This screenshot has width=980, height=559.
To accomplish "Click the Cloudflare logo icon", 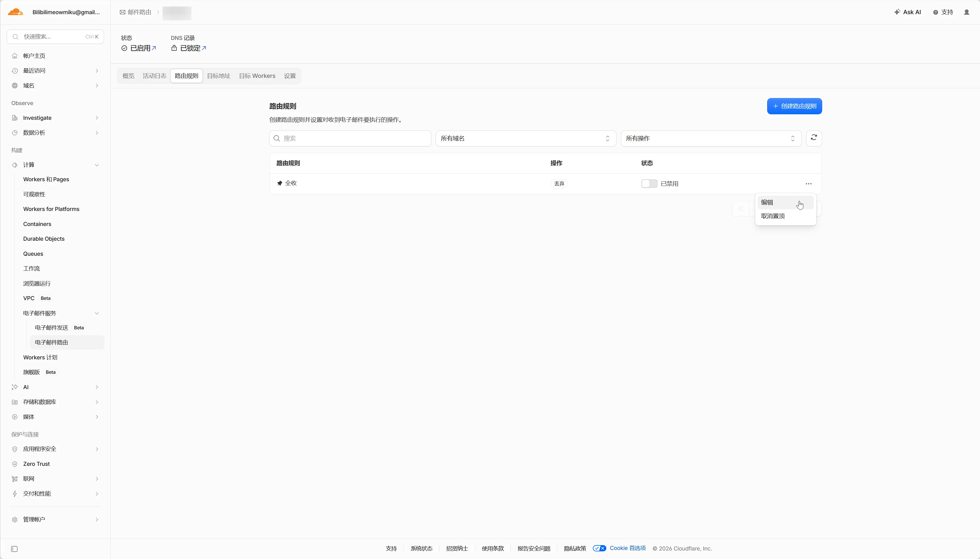I will pyautogui.click(x=15, y=12).
